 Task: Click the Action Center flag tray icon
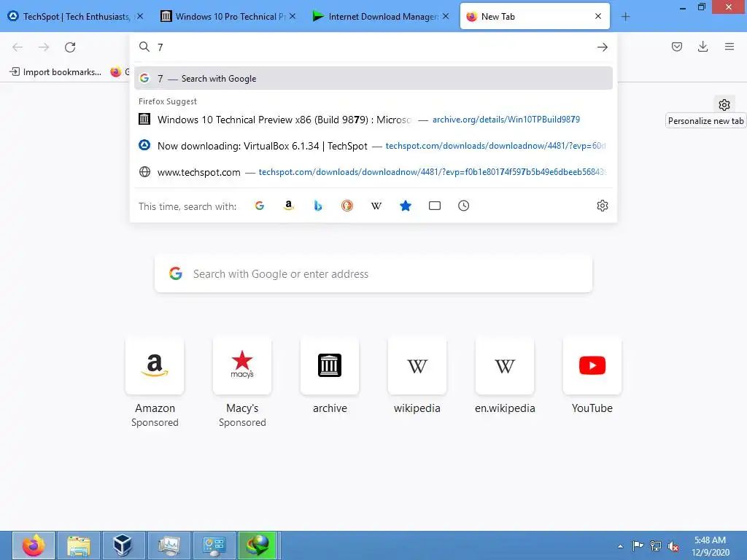tap(638, 545)
